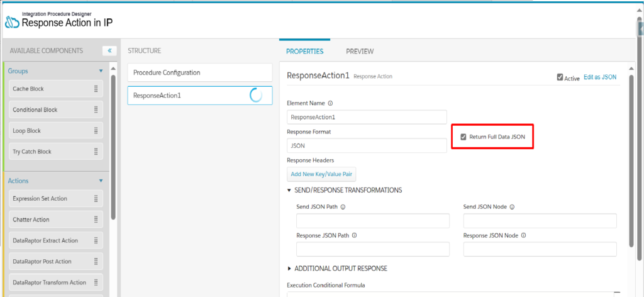The image size is (644, 297).
Task: Click the Response JSON Node input field
Action: pos(540,249)
